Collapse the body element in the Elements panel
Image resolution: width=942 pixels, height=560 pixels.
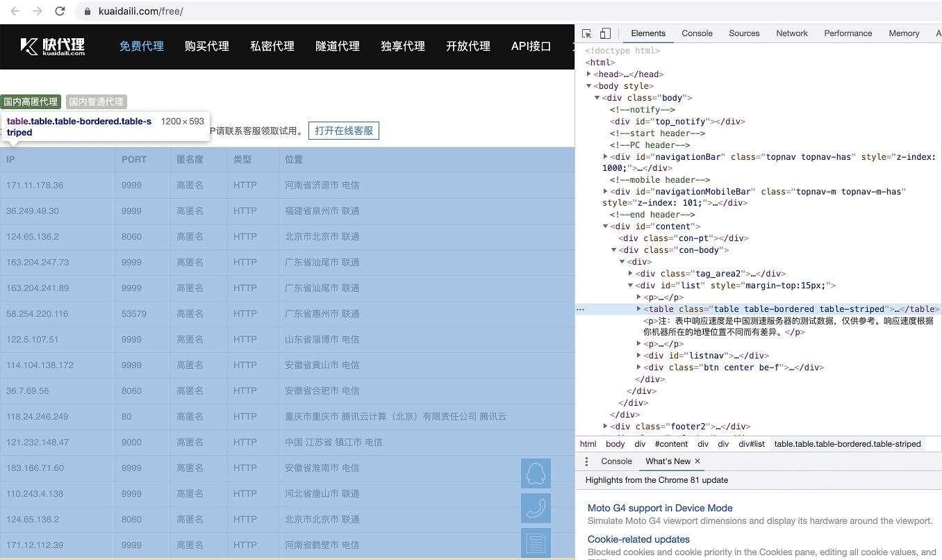(589, 85)
